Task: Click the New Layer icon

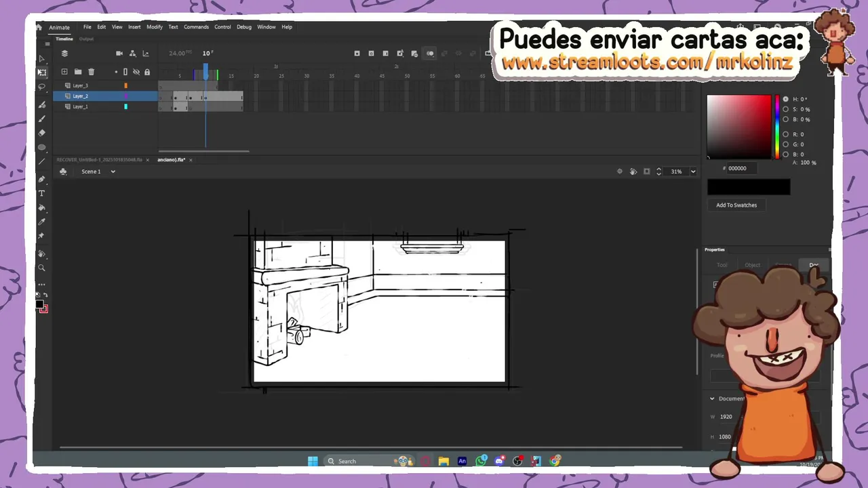Action: click(x=64, y=72)
